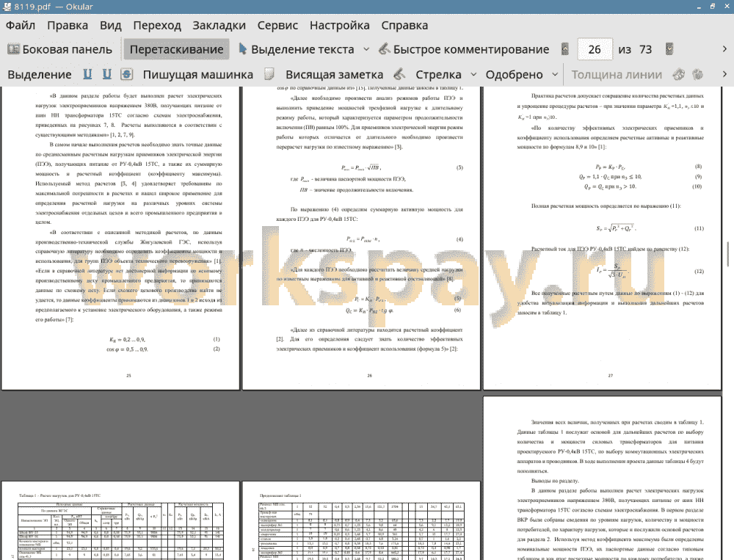This screenshot has width=734, height=560.
Task: Click the second color palette icon at the end of the annotation toolbar
Action: 698,74
